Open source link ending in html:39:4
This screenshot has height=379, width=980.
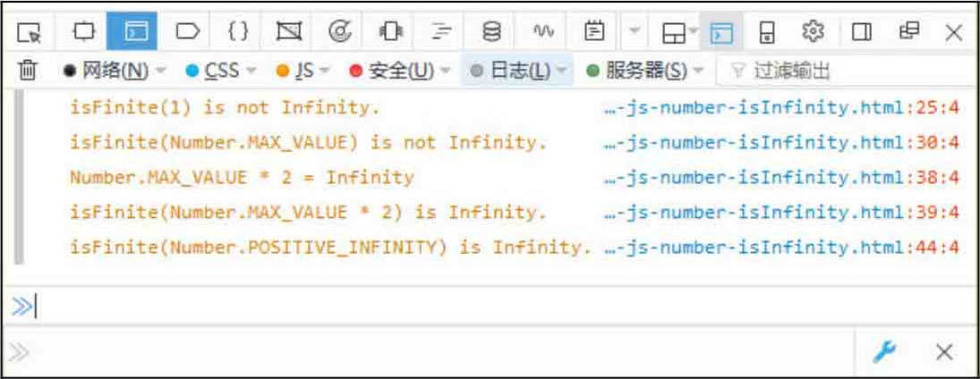coord(781,213)
